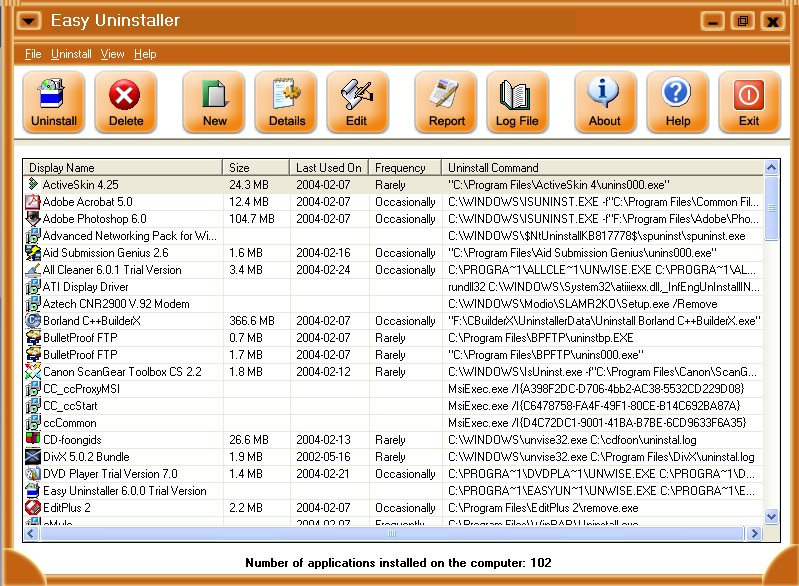
Task: Click Rarely frequency for CD-foongids
Action: tap(390, 439)
